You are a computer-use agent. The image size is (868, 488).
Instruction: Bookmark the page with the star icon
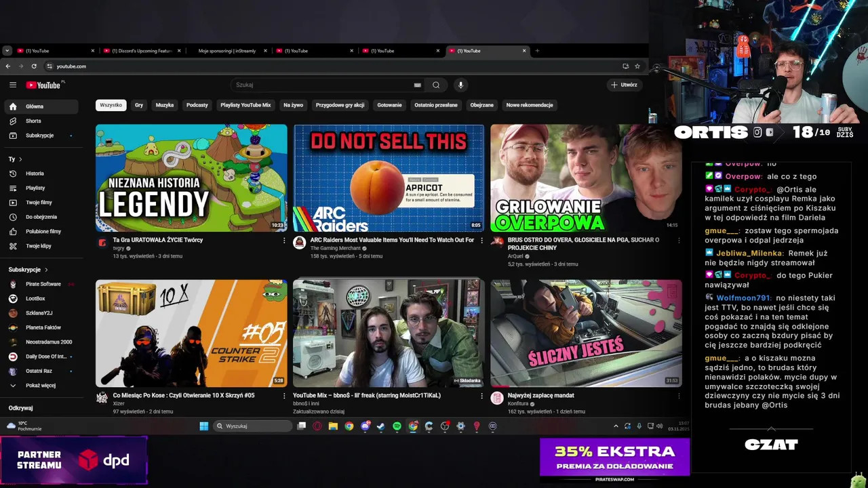pos(637,66)
